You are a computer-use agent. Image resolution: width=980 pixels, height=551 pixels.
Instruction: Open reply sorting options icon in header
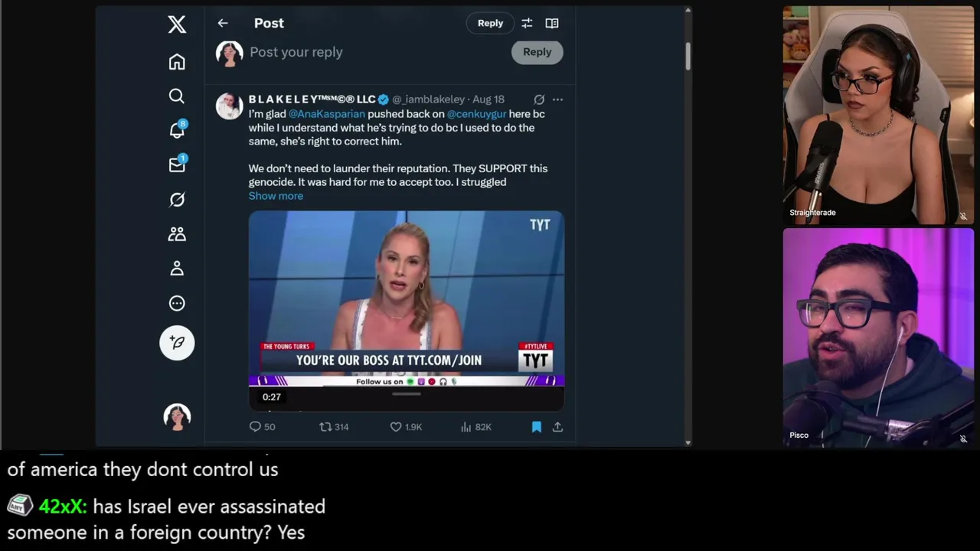(527, 23)
